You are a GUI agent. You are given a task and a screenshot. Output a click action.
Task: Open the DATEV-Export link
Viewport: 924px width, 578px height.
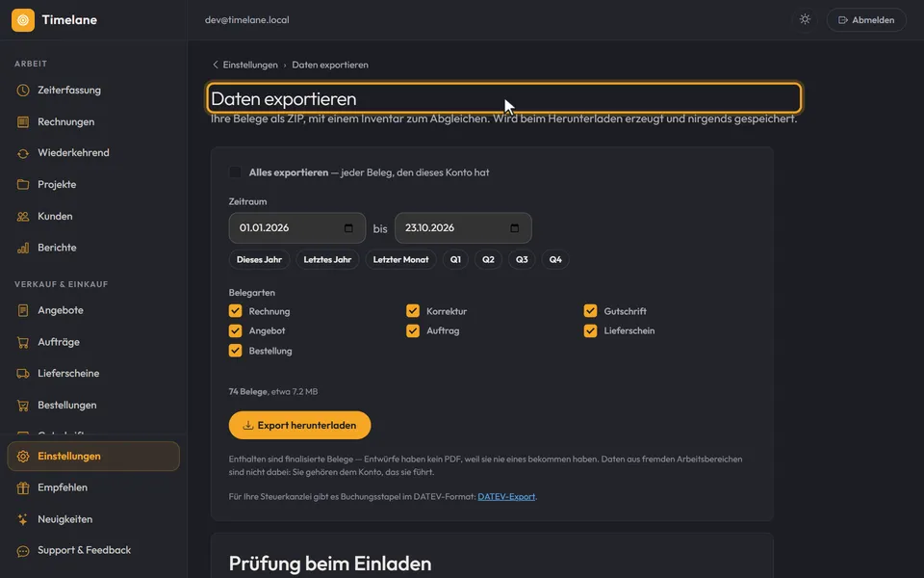[506, 497]
